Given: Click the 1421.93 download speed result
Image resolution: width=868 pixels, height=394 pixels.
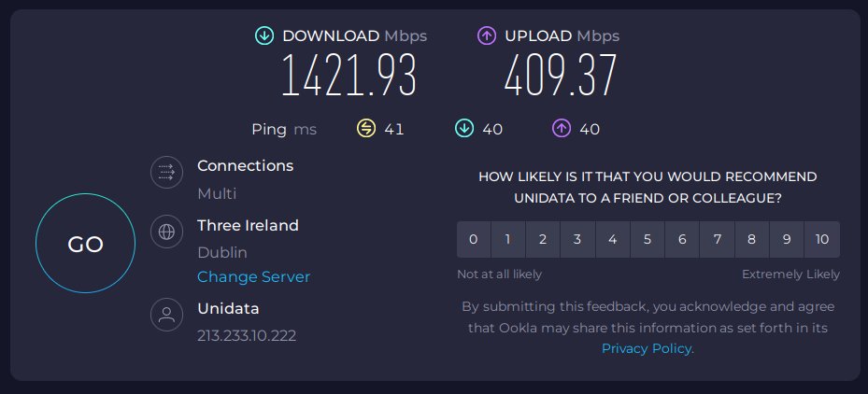Looking at the screenshot, I should (349, 77).
